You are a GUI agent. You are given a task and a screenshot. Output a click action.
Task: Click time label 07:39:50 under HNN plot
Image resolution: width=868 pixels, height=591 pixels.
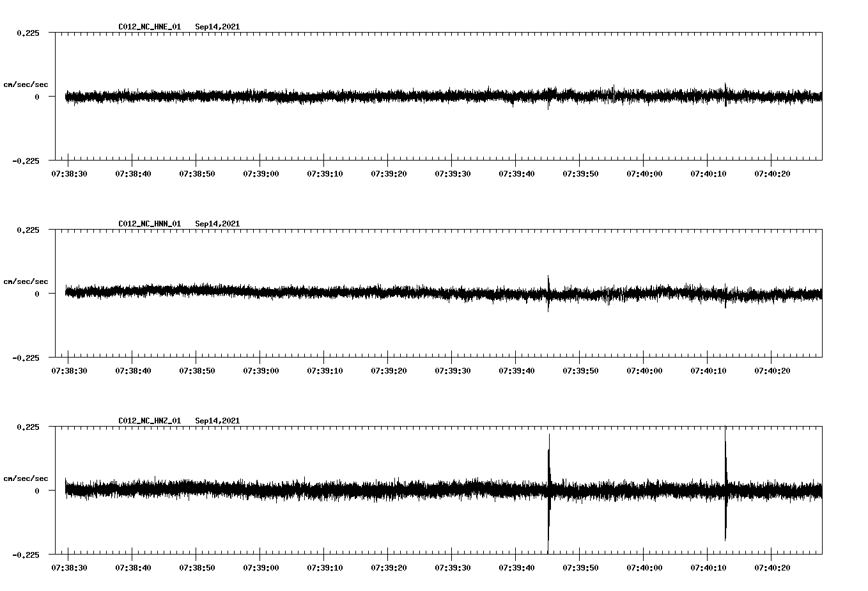(x=580, y=371)
